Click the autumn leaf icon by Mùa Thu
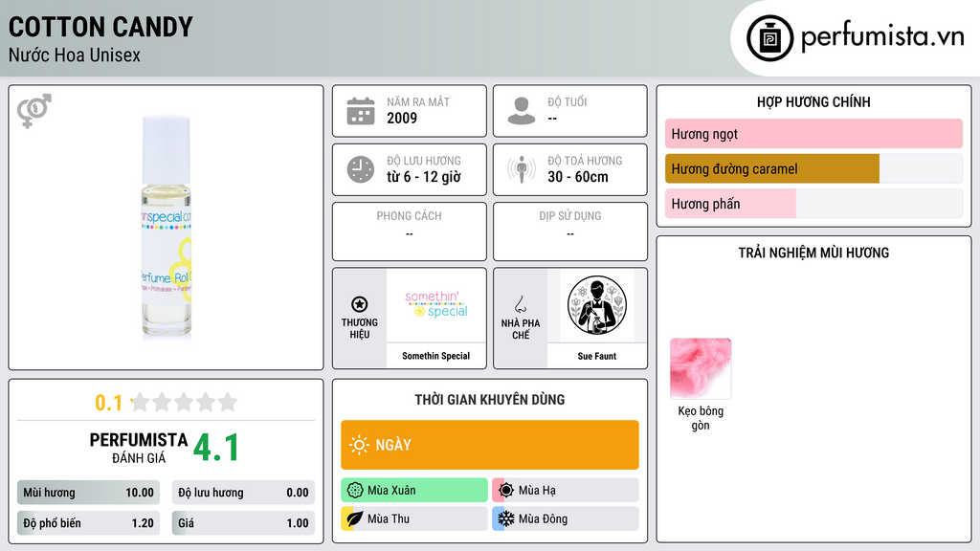This screenshot has height=551, width=980. coord(355,518)
